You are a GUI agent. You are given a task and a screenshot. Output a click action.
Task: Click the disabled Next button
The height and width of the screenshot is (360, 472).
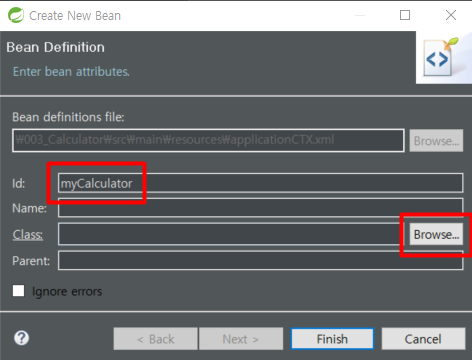click(241, 339)
